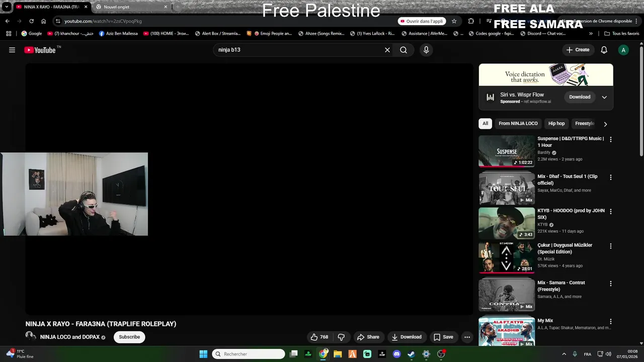Dislike the video with thumbs down
Screen dimensions: 644x362
pyautogui.click(x=341, y=337)
